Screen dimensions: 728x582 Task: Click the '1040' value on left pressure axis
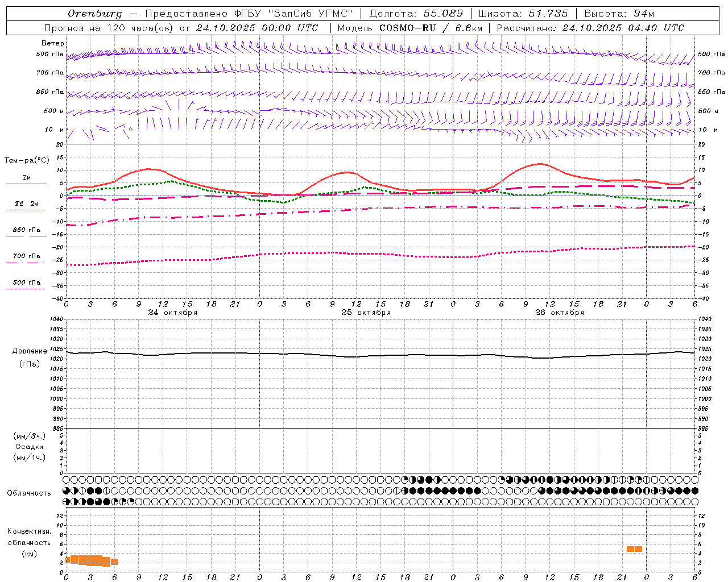click(x=56, y=319)
